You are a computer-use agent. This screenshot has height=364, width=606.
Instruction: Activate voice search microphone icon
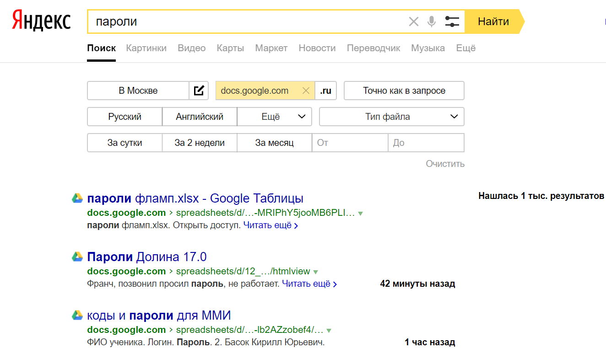431,21
